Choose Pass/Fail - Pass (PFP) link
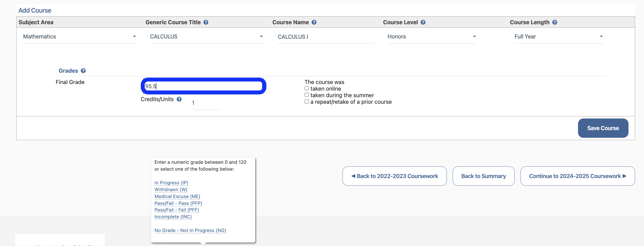The width and height of the screenshot is (644, 246). point(178,203)
